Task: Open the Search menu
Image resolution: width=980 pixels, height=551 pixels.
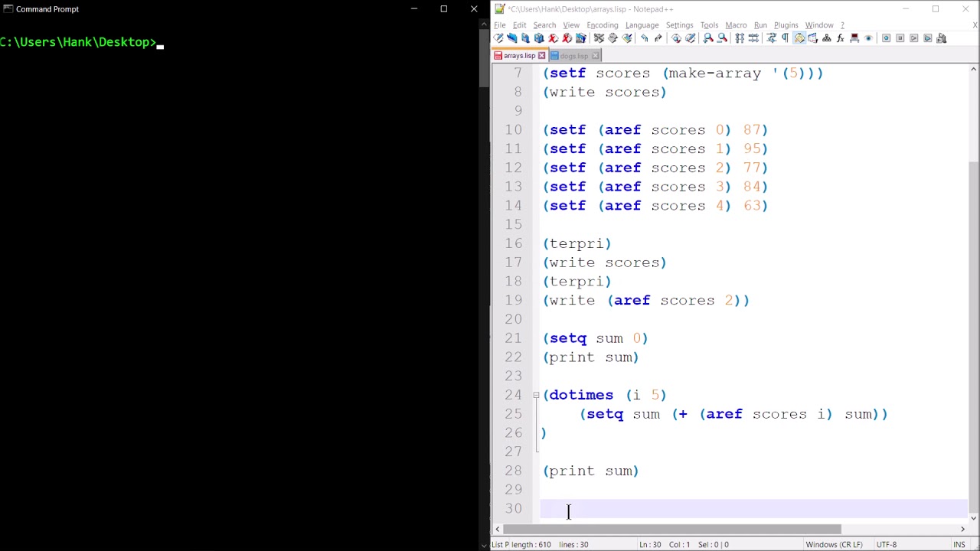Action: [544, 25]
